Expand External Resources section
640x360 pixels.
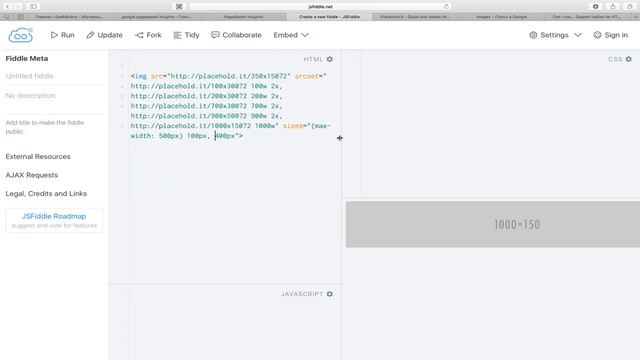38,157
